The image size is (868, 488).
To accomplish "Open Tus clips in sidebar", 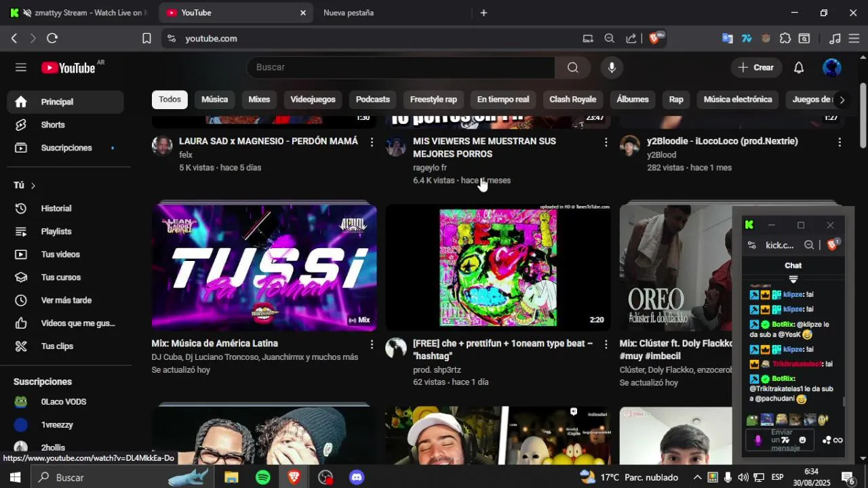I will pyautogui.click(x=66, y=346).
